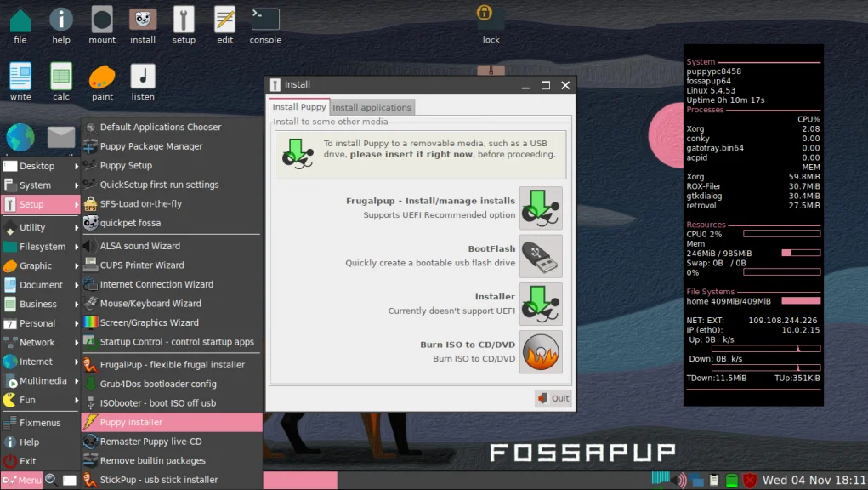Select the BootFlash USB drive icon
The height and width of the screenshot is (490, 868).
click(541, 254)
